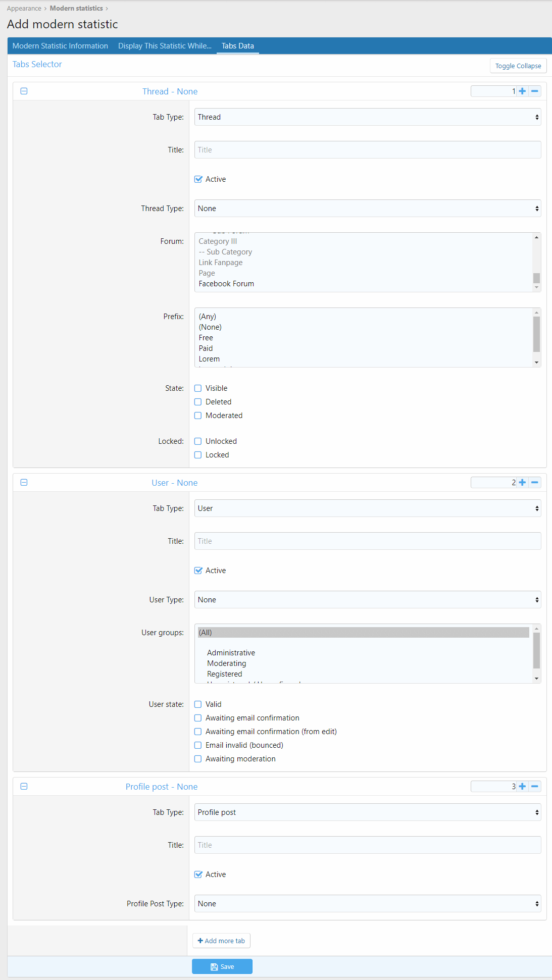The width and height of the screenshot is (552, 980).
Task: Open the Display This Statistic While tab
Action: [x=165, y=46]
